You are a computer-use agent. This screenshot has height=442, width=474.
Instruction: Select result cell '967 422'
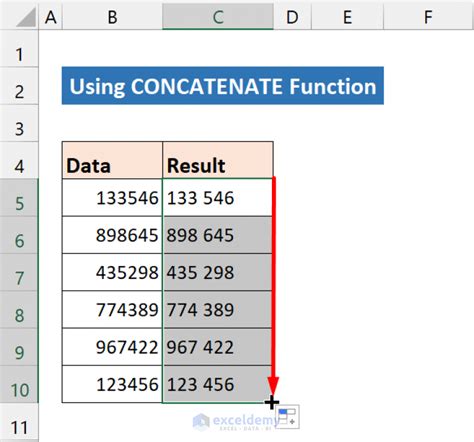[x=218, y=347]
